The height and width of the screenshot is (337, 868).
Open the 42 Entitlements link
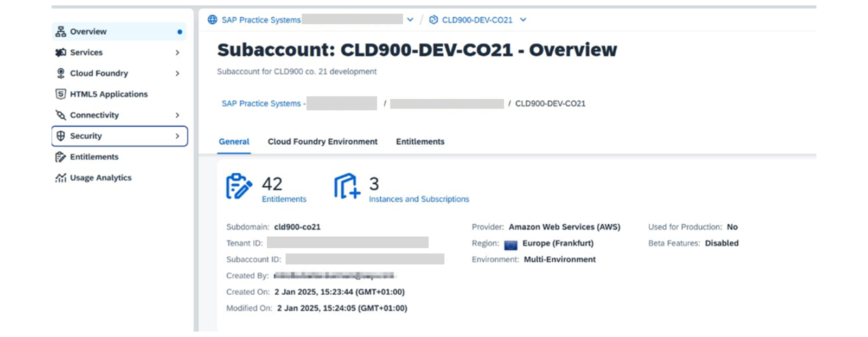pos(284,199)
